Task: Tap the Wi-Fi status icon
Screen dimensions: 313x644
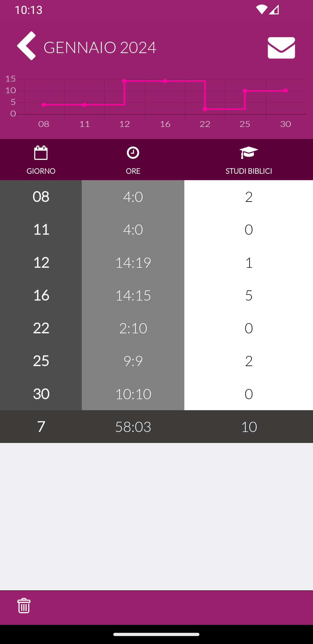Action: coord(261,10)
